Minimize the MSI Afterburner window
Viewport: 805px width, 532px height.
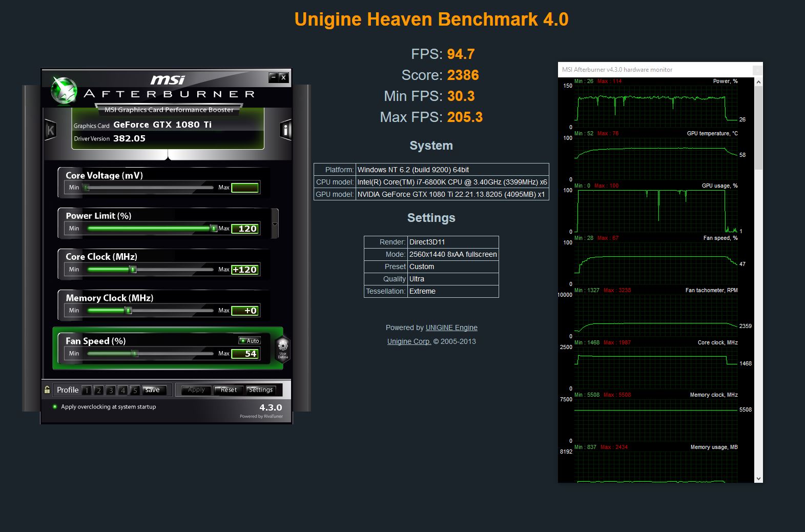coord(274,77)
